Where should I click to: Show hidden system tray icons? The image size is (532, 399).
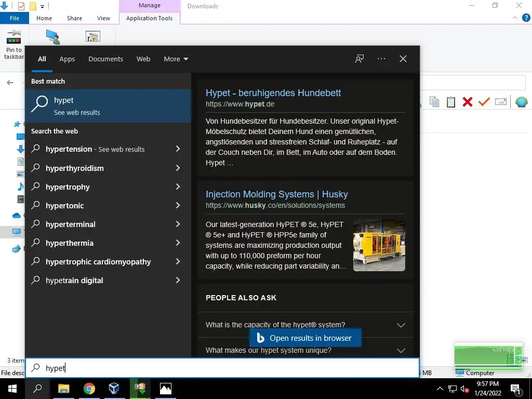440,389
